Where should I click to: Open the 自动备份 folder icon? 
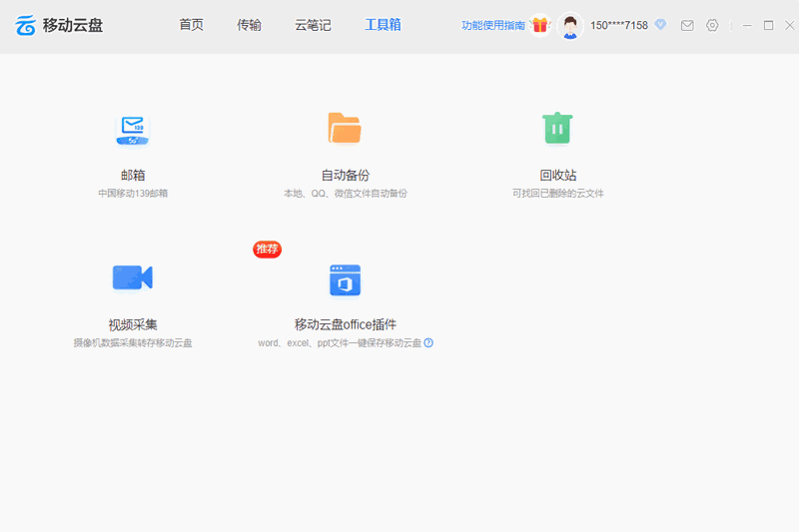point(345,128)
